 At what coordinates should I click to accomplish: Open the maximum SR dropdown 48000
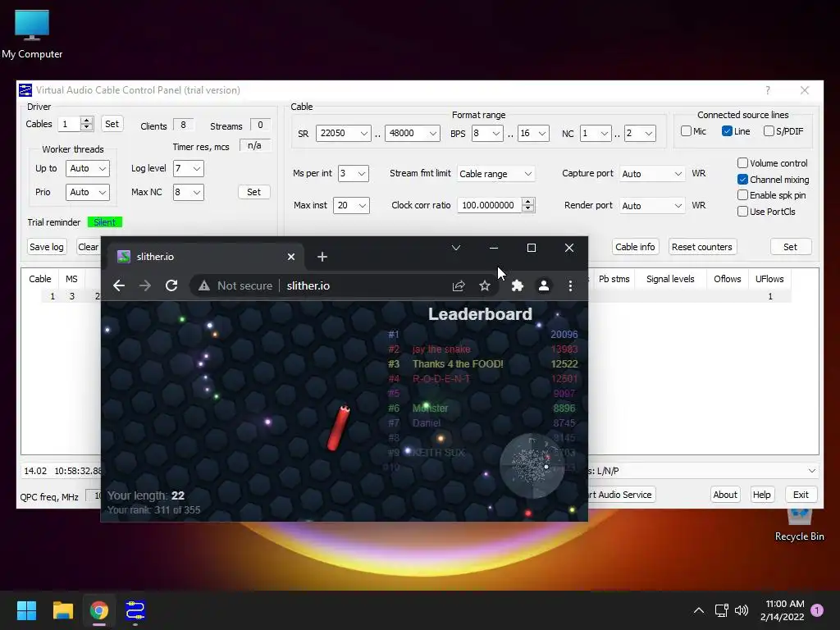(x=413, y=133)
